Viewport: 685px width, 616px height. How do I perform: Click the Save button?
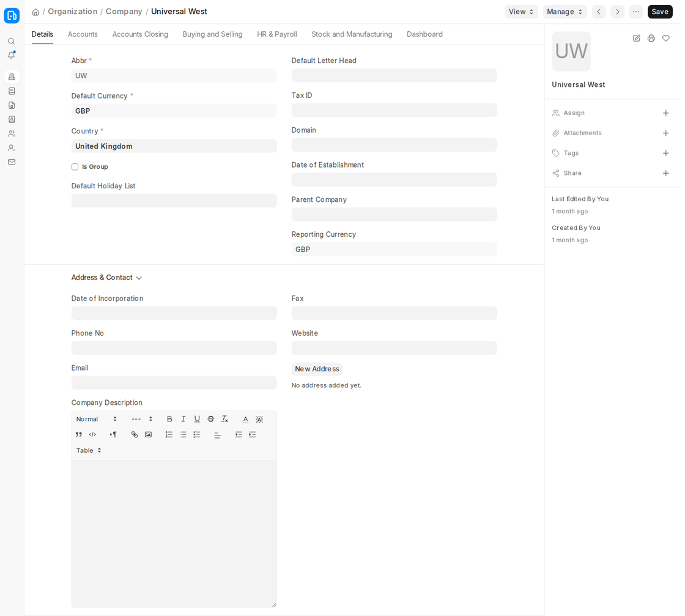point(660,12)
